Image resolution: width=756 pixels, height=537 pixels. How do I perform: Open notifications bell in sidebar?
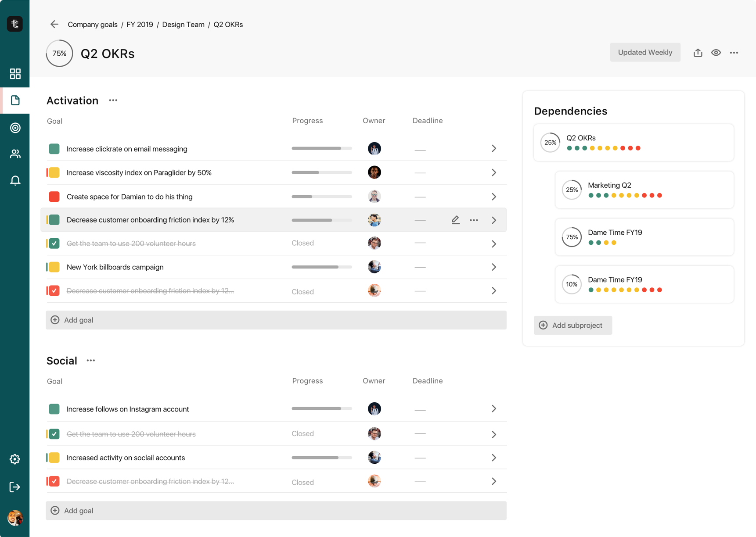click(15, 180)
